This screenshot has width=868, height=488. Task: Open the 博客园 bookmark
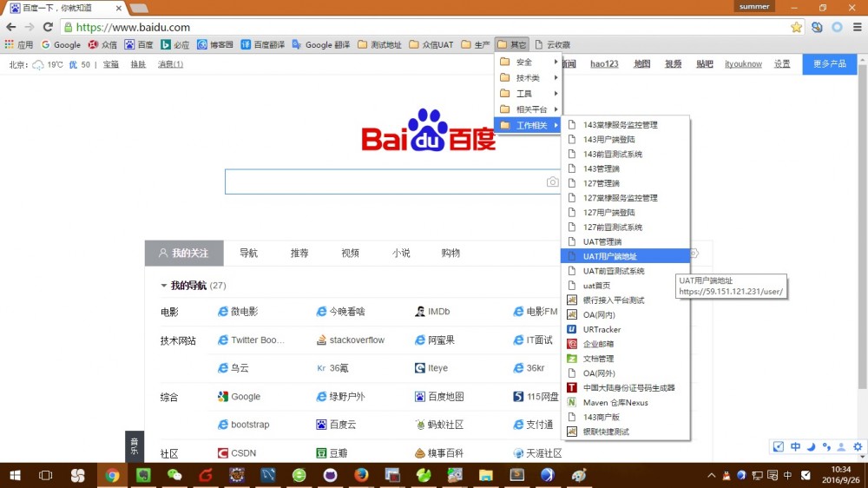tap(215, 44)
